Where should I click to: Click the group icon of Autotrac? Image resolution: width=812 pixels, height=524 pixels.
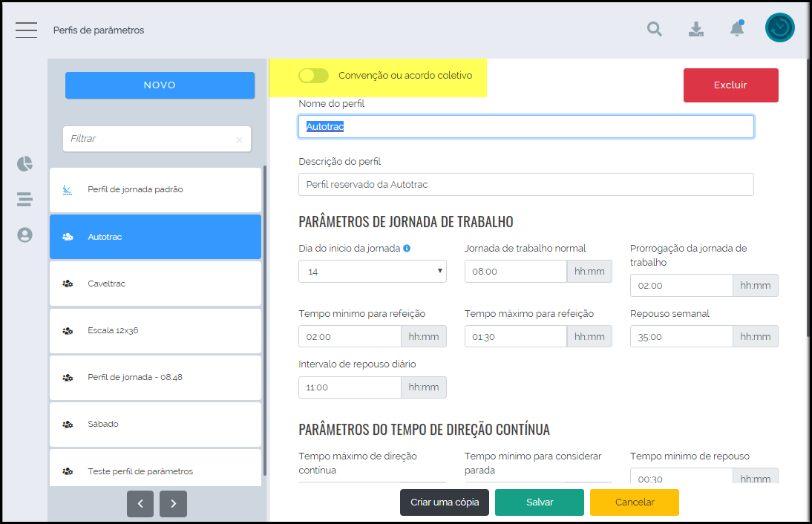pos(68,237)
